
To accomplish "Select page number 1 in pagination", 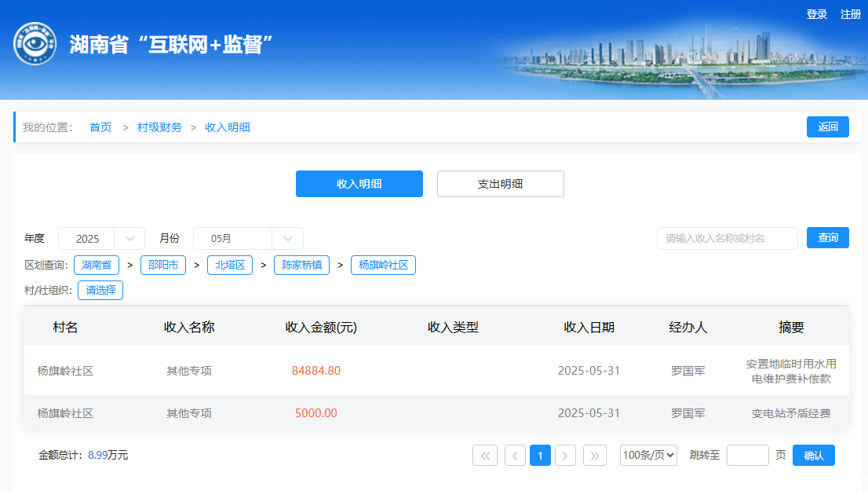I will [540, 456].
